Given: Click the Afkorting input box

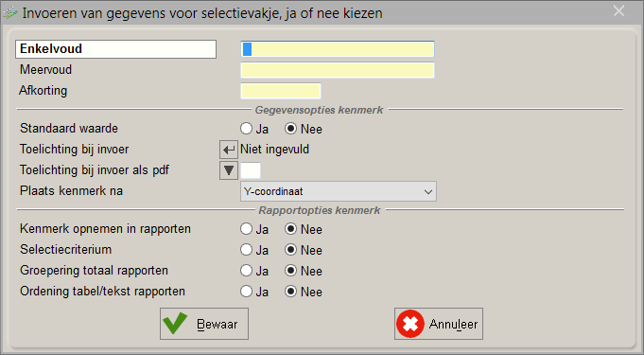Looking at the screenshot, I should click(x=281, y=91).
